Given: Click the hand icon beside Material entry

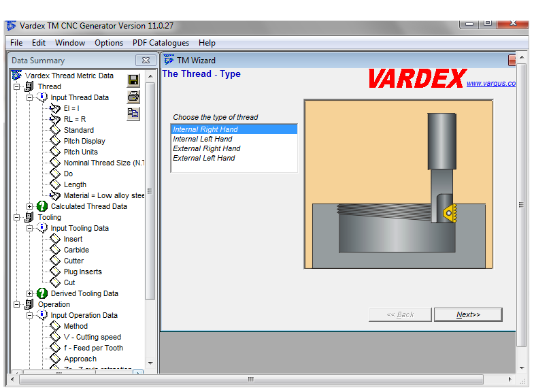Looking at the screenshot, I should click(55, 195).
